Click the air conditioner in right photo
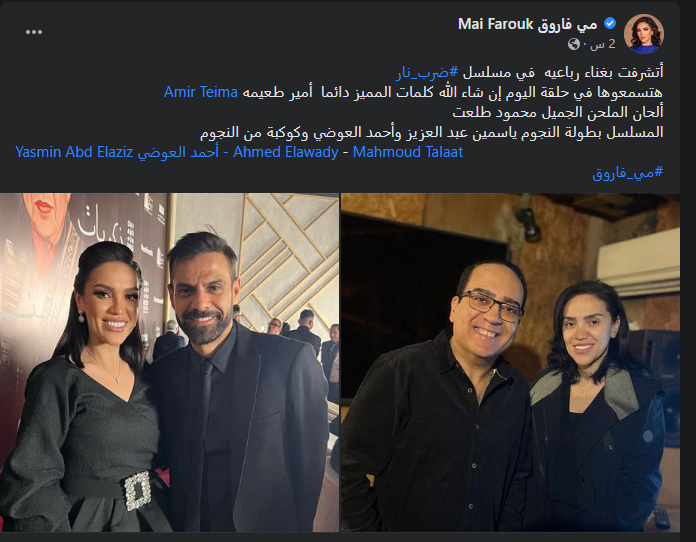 coord(638,262)
